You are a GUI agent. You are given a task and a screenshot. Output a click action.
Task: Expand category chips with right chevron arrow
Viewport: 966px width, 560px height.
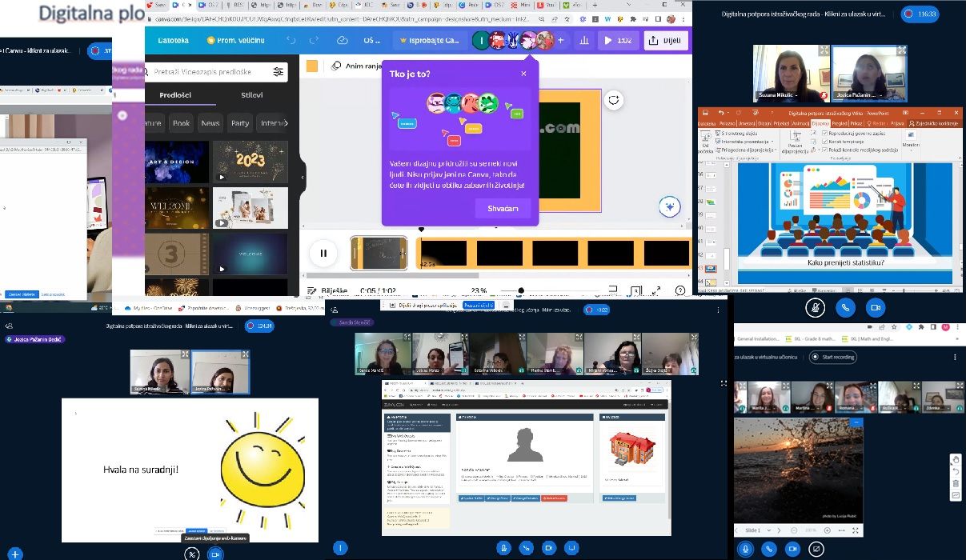click(x=286, y=123)
